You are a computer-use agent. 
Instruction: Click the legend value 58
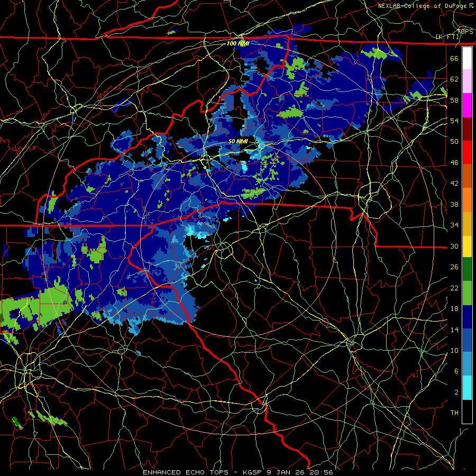click(454, 100)
